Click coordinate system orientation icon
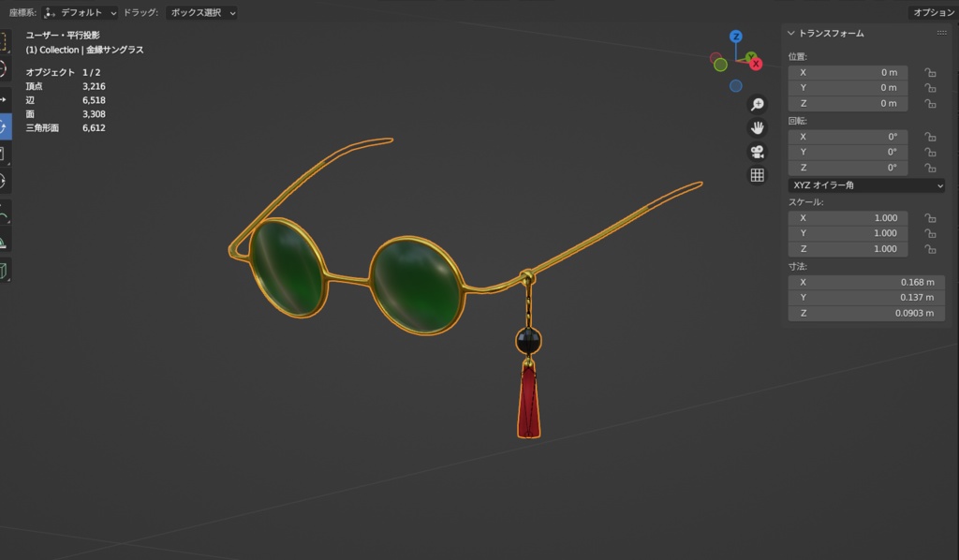The width and height of the screenshot is (959, 560). click(x=50, y=12)
